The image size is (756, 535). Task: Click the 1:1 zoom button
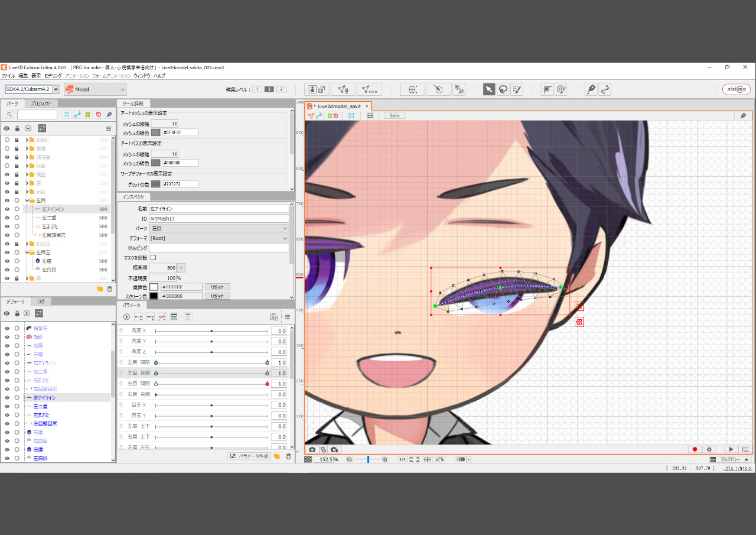click(402, 459)
